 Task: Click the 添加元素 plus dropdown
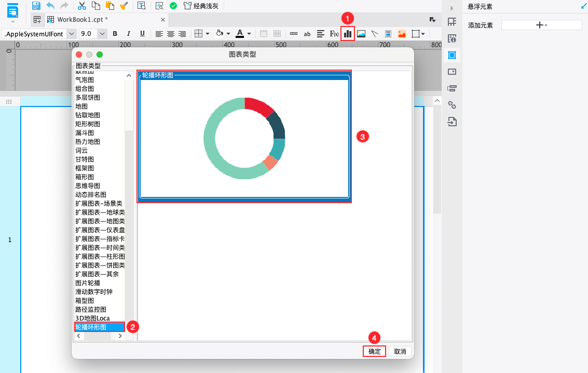coord(541,25)
